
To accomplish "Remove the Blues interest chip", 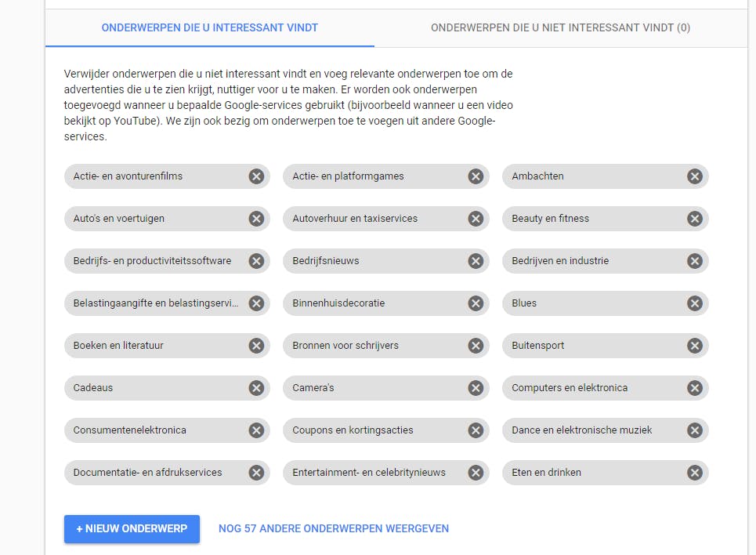I will (694, 303).
